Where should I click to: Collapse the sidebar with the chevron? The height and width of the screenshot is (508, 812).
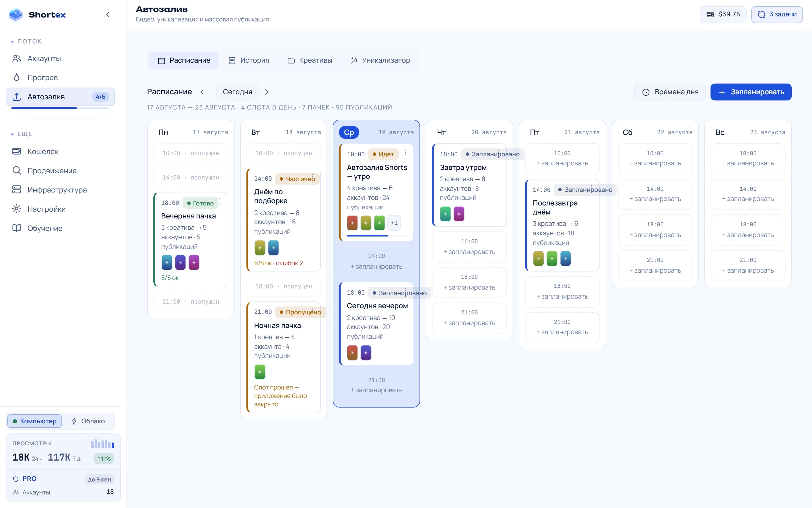coord(108,14)
